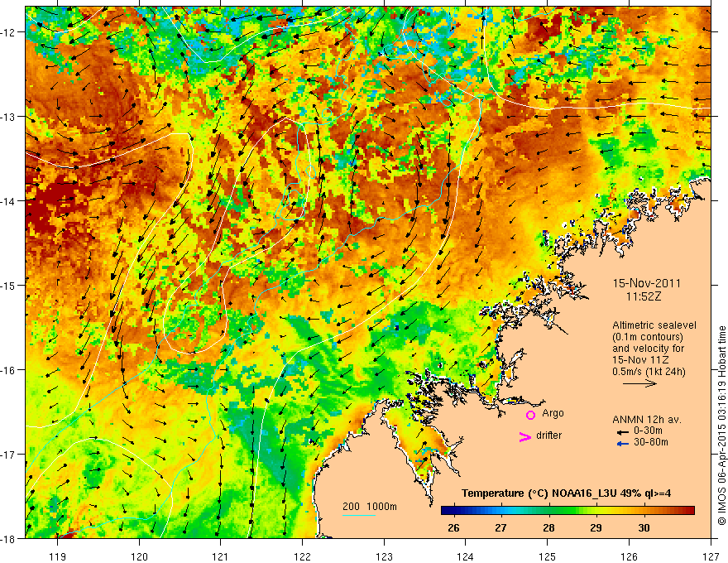Click the latitude label -18
The height and width of the screenshot is (563, 728).
tap(8, 538)
